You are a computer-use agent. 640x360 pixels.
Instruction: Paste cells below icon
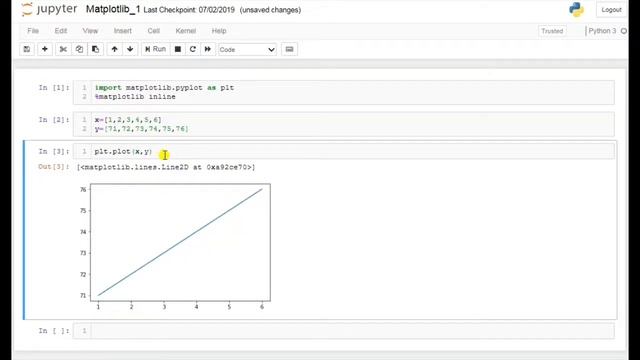point(96,49)
